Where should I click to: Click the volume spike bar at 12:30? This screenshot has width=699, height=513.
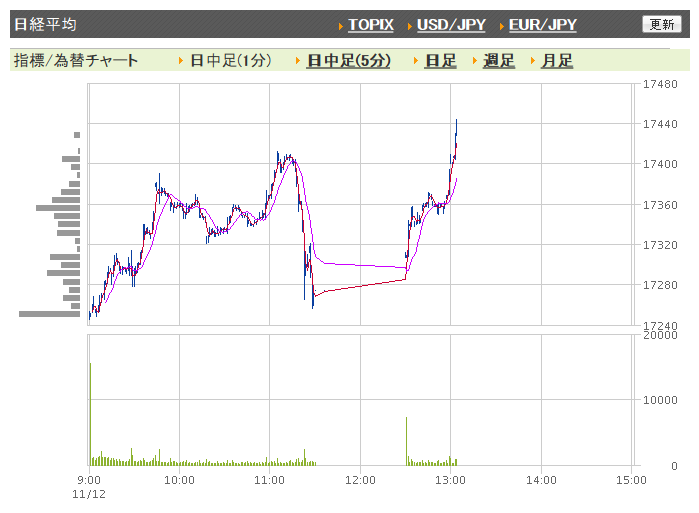tap(407, 441)
